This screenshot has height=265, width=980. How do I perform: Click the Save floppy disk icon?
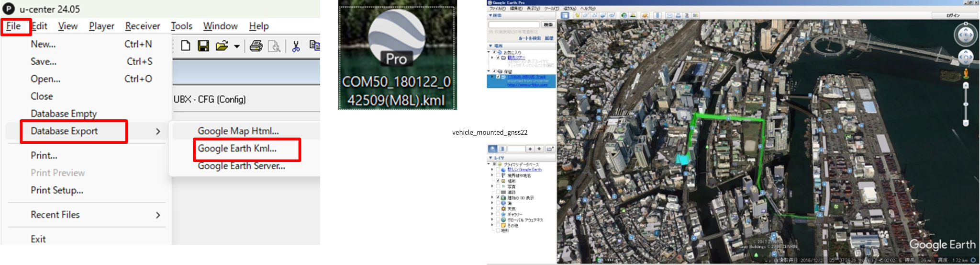click(203, 46)
